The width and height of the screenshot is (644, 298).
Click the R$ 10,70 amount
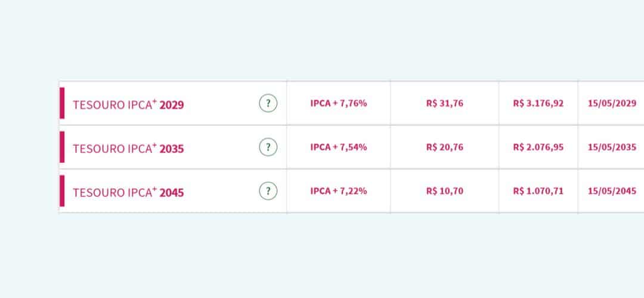click(444, 191)
